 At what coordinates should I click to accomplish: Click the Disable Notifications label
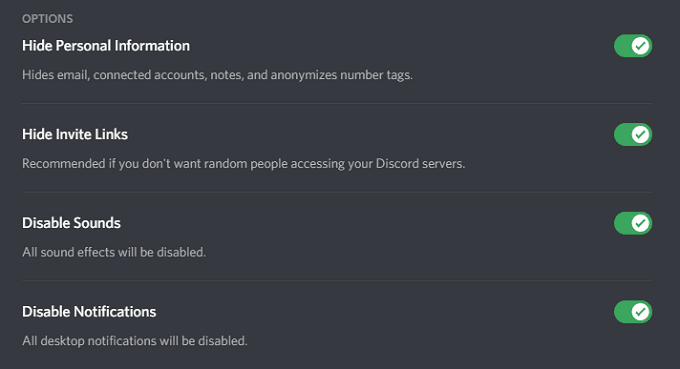coord(89,312)
